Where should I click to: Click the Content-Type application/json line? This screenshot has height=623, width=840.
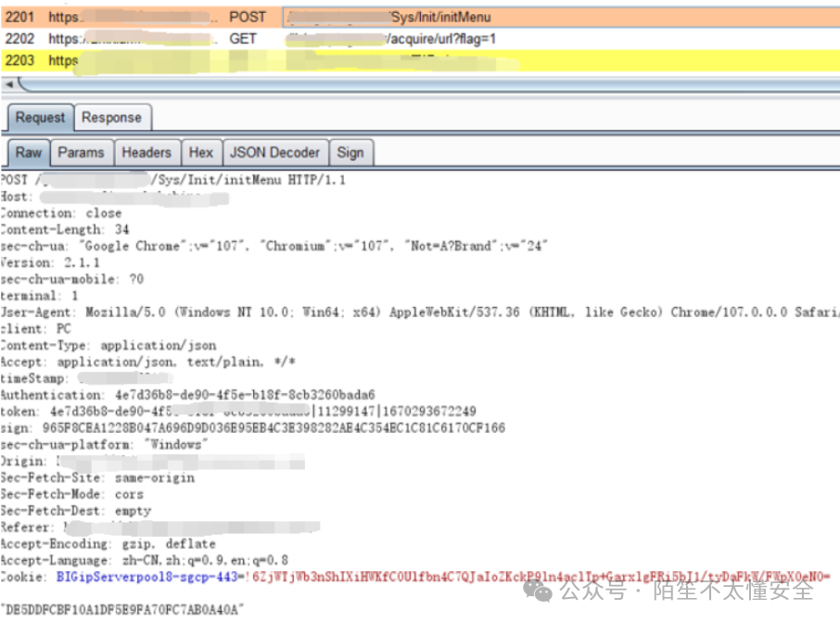(108, 345)
